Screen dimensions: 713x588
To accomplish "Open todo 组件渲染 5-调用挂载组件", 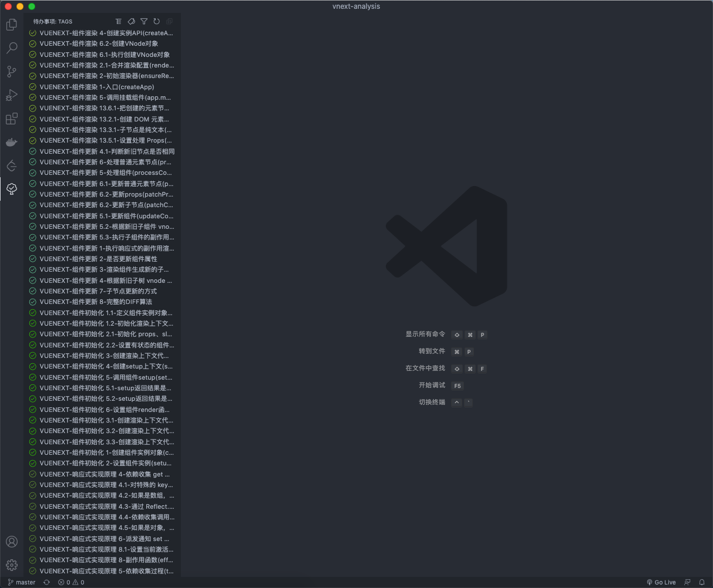I will [102, 97].
